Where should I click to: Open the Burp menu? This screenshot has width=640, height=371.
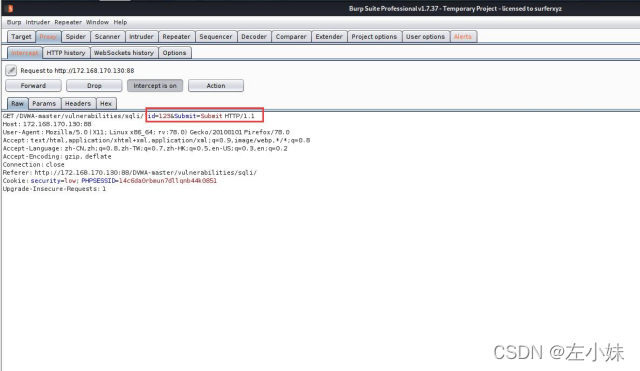14,22
